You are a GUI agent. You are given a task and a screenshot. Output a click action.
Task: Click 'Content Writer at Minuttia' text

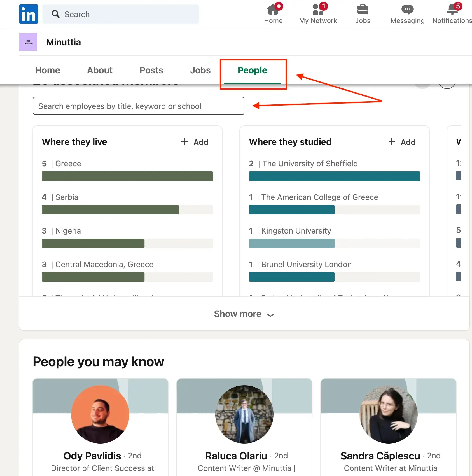coord(391,468)
